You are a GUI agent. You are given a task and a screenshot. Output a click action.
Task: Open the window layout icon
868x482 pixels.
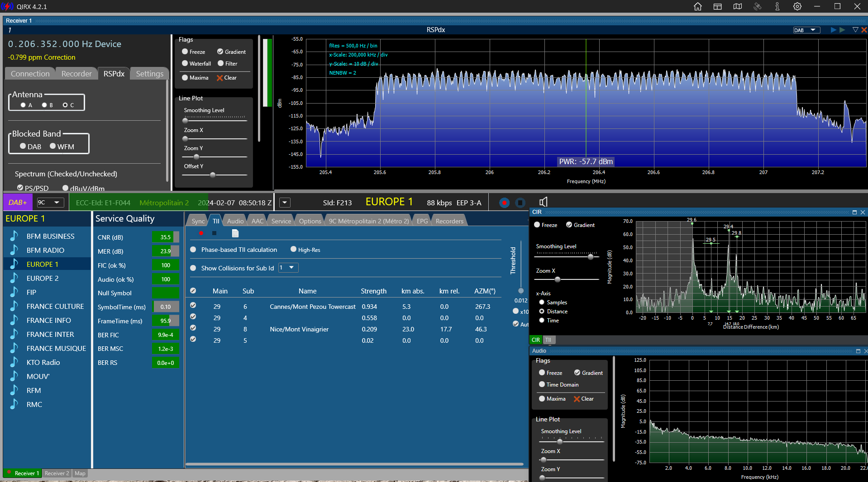(x=717, y=6)
